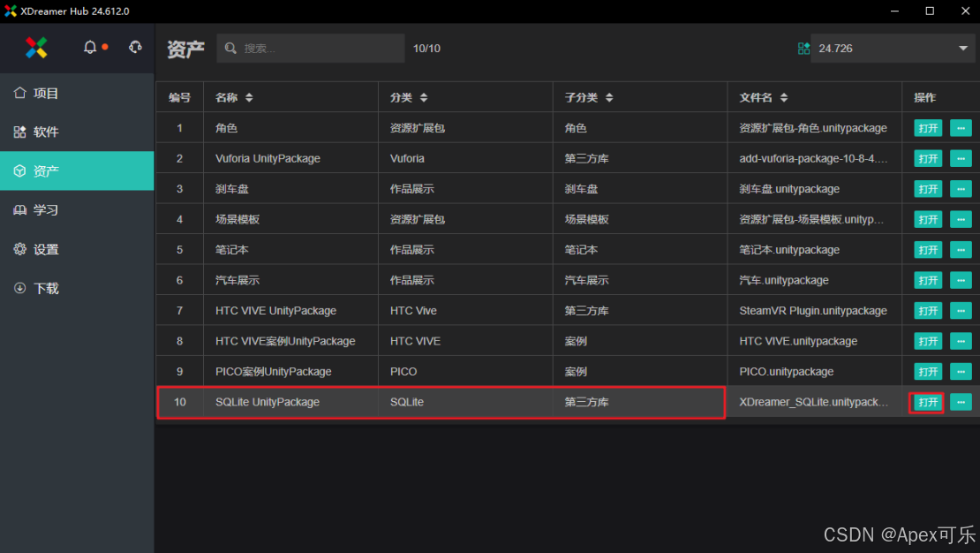Click 打开 for 场景模板 row

click(928, 220)
